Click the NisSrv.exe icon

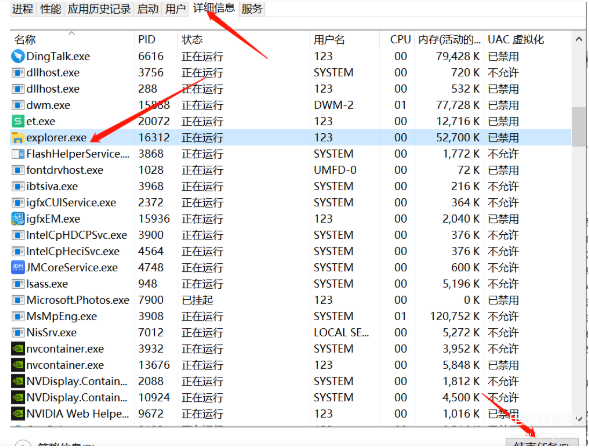pos(18,332)
